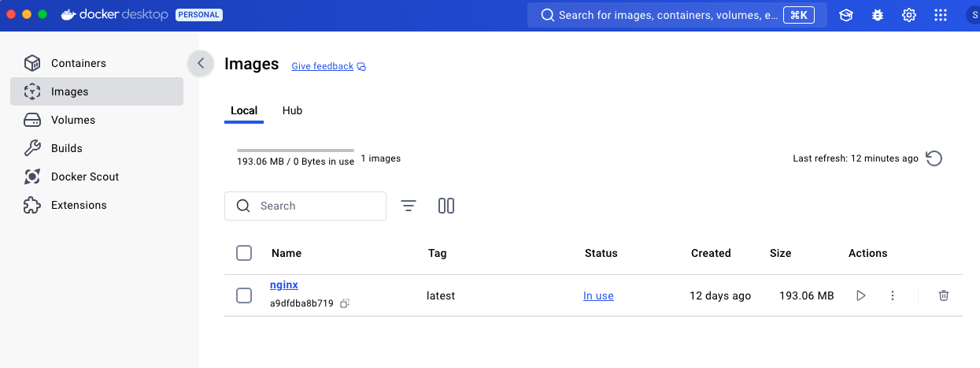Switch to the Hub tab
The width and height of the screenshot is (980, 368).
click(x=292, y=110)
